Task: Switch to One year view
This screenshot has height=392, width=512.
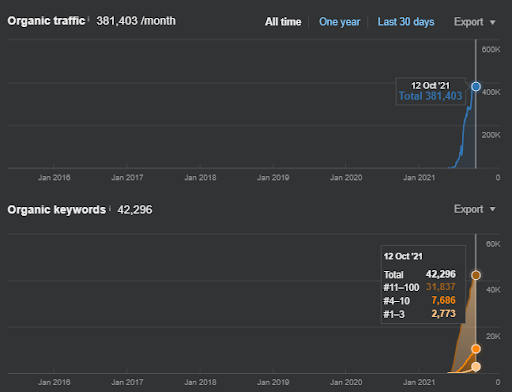Action: [x=339, y=22]
